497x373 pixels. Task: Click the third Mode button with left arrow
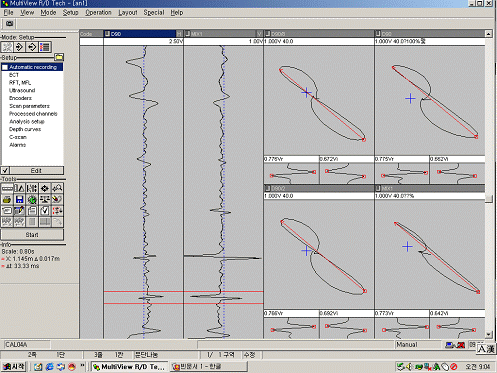point(32,47)
